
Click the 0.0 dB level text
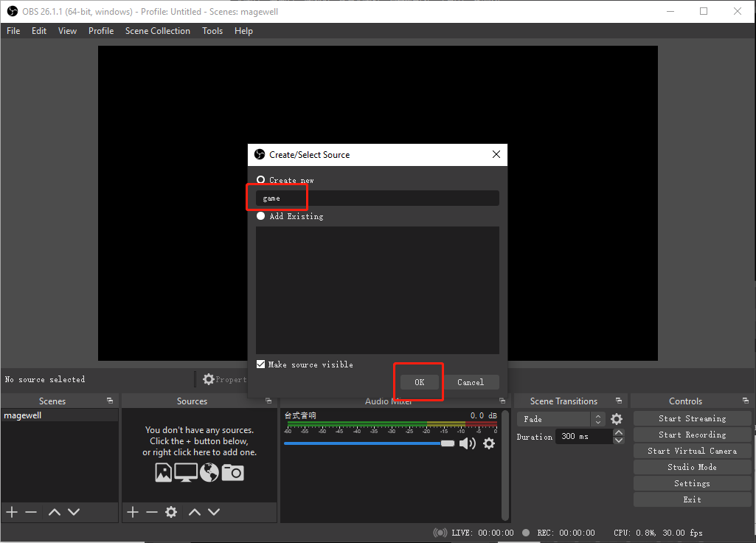[484, 415]
